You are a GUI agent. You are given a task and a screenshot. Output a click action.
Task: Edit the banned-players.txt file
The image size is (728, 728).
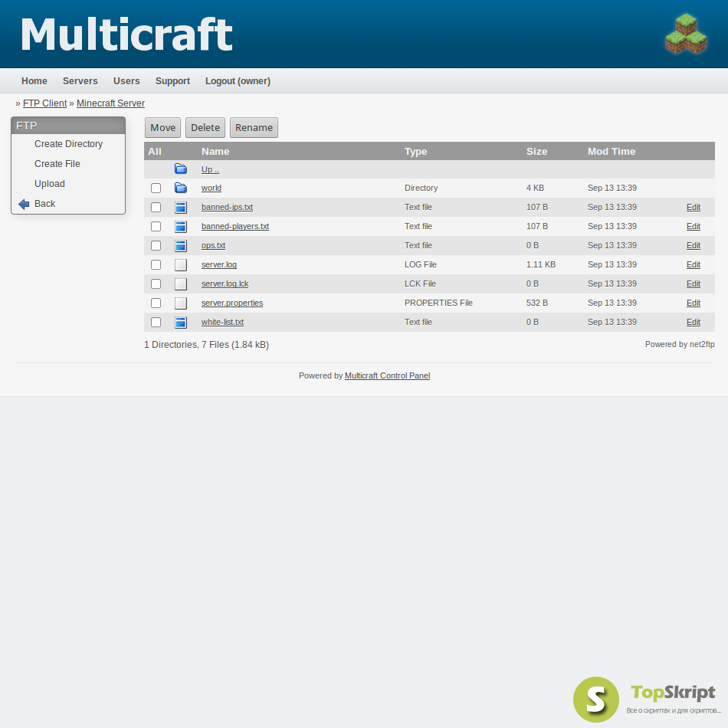694,226
